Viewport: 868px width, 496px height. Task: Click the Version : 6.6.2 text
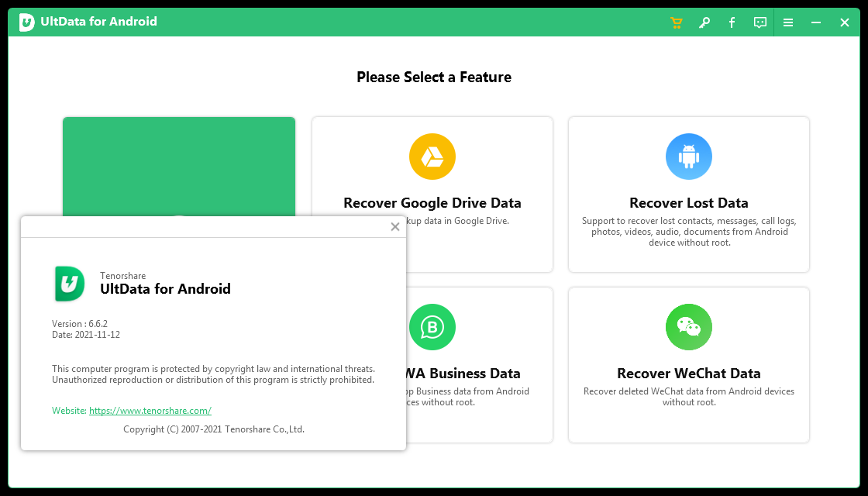[x=80, y=324]
